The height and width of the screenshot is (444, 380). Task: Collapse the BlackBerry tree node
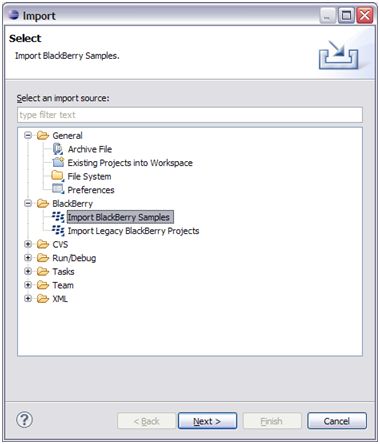[28, 203]
